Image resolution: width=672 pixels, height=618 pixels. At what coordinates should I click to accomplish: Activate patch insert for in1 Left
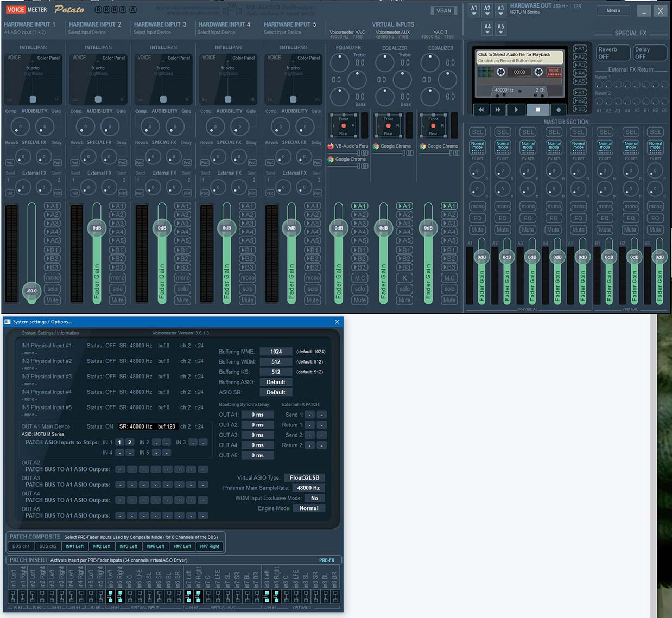(13, 596)
